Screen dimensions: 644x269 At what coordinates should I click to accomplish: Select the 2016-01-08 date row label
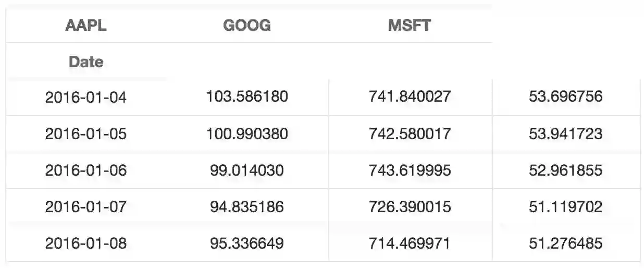coord(86,243)
